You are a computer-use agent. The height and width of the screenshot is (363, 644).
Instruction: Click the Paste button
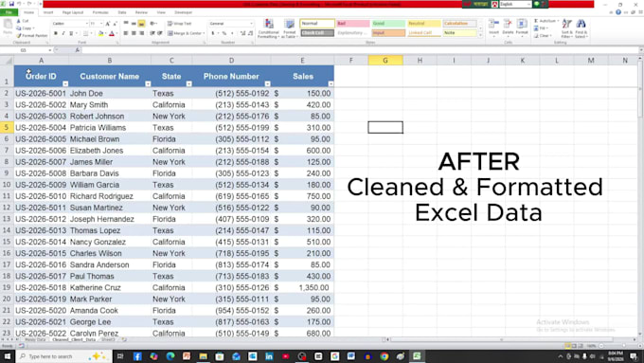8,27
